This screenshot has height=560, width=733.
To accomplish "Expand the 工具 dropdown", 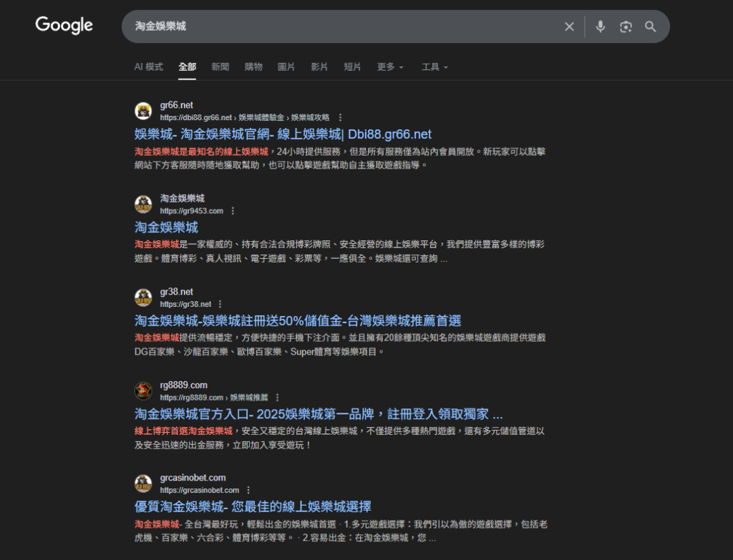I will coord(435,67).
